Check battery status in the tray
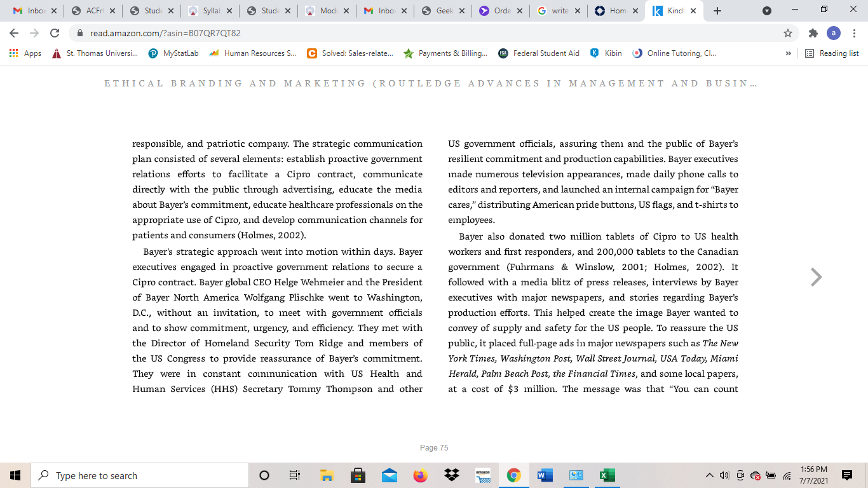 771,475
